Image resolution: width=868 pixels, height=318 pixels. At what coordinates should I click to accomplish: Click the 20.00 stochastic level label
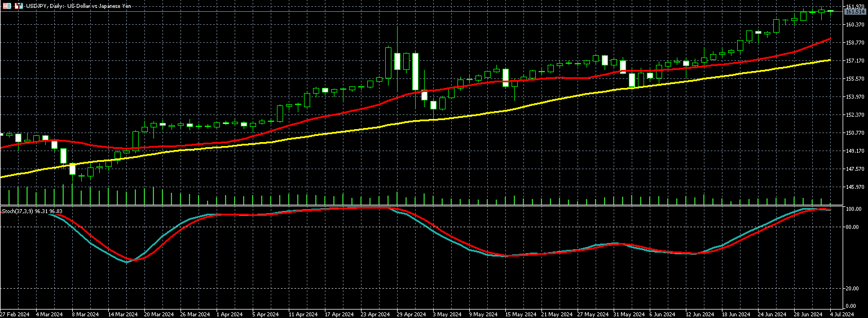click(x=854, y=289)
